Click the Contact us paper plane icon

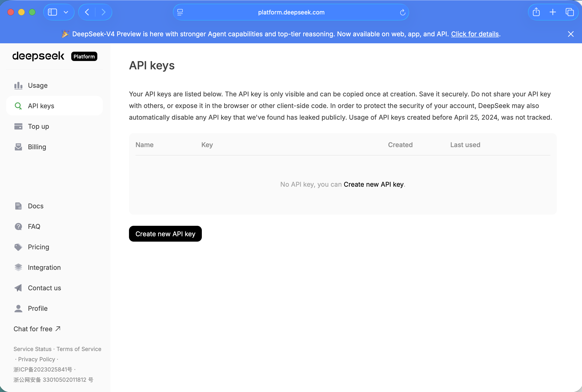(18, 288)
